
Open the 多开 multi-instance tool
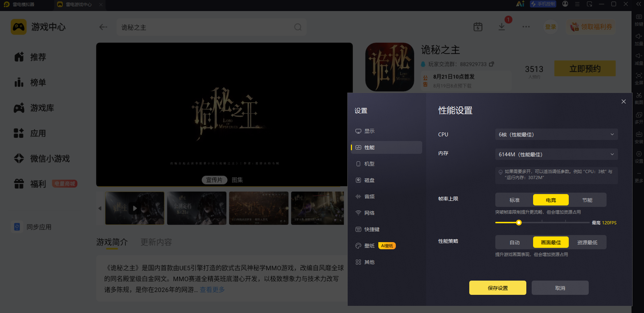point(639,118)
